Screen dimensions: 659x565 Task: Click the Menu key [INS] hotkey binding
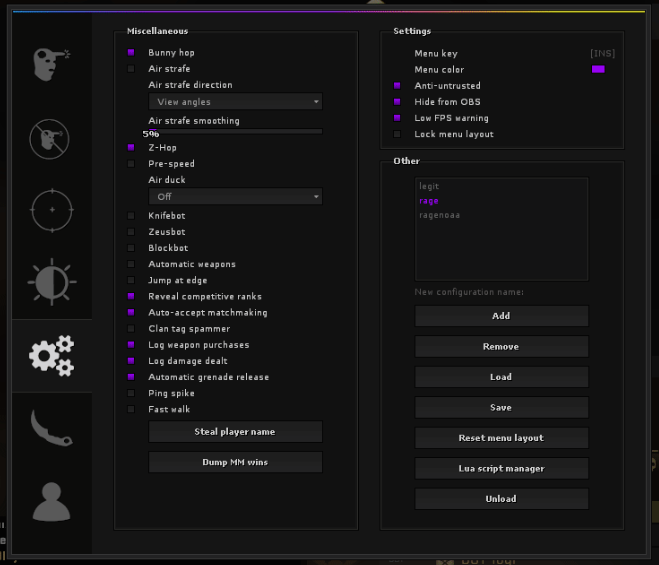tap(602, 54)
